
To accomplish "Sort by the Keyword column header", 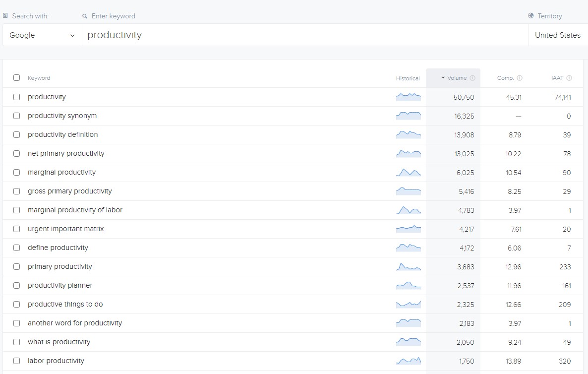I will (x=39, y=78).
